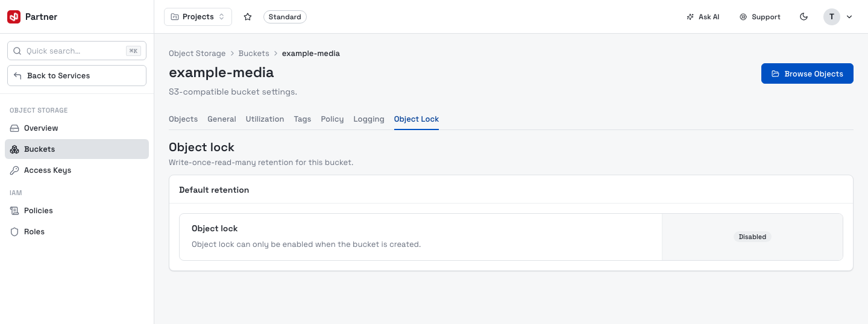868x324 pixels.
Task: Select Buckets in the sidebar
Action: click(x=77, y=149)
